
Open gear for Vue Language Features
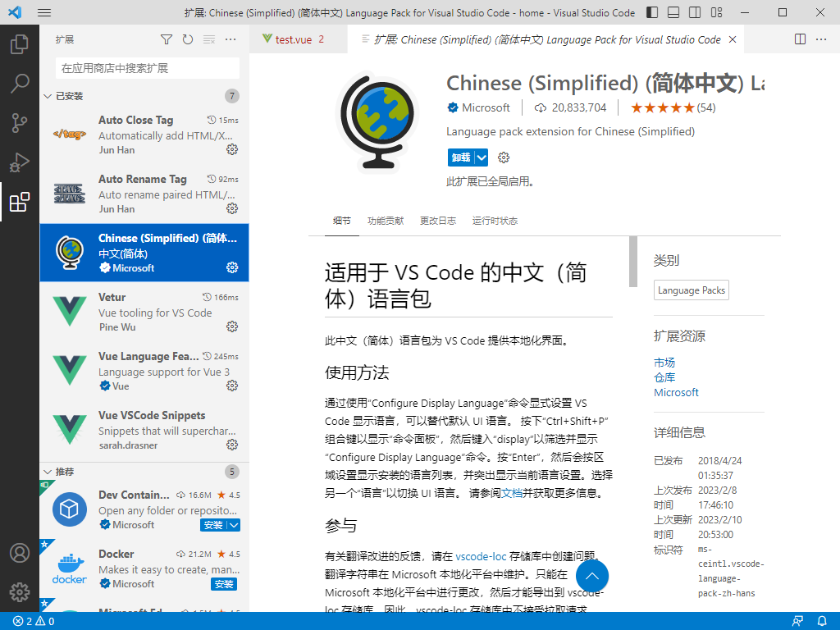[x=232, y=386]
